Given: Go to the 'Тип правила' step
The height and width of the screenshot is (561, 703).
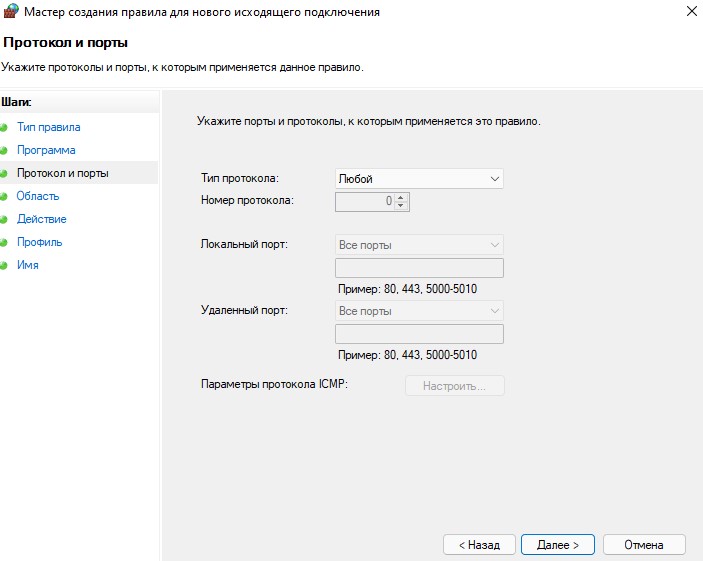Looking at the screenshot, I should pos(48,127).
